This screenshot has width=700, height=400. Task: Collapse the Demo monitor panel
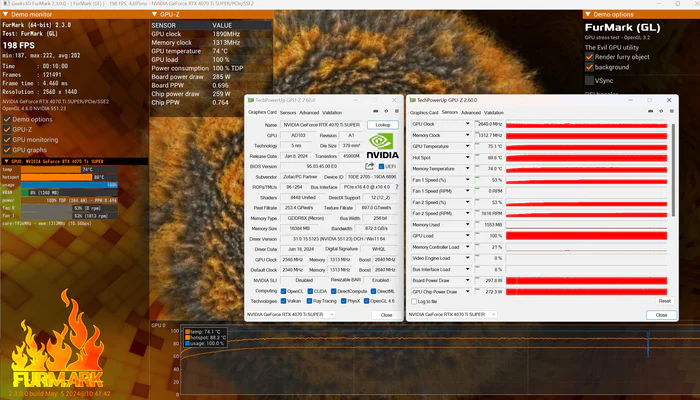(x=5, y=14)
